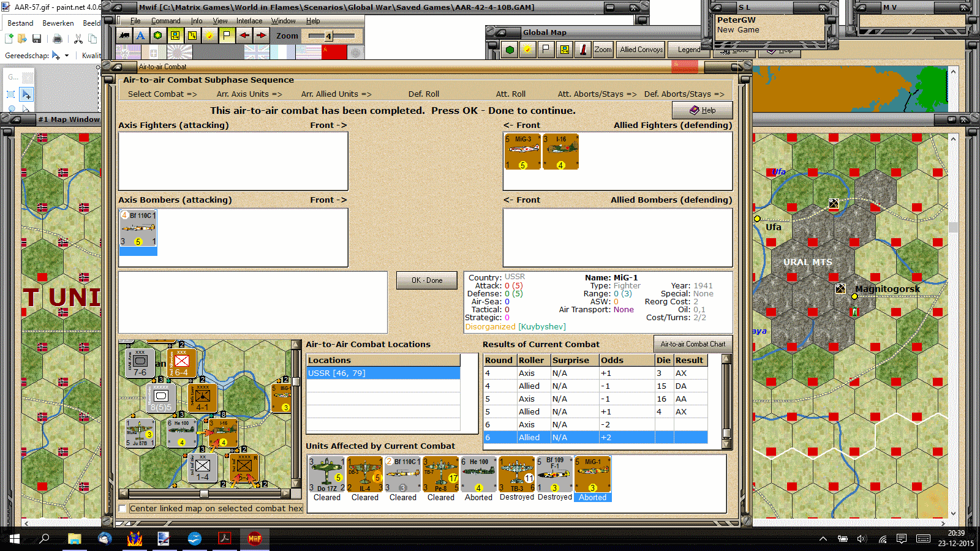The width and height of the screenshot is (980, 551).
Task: Open the Bestand menu in paint.net
Action: (x=20, y=23)
